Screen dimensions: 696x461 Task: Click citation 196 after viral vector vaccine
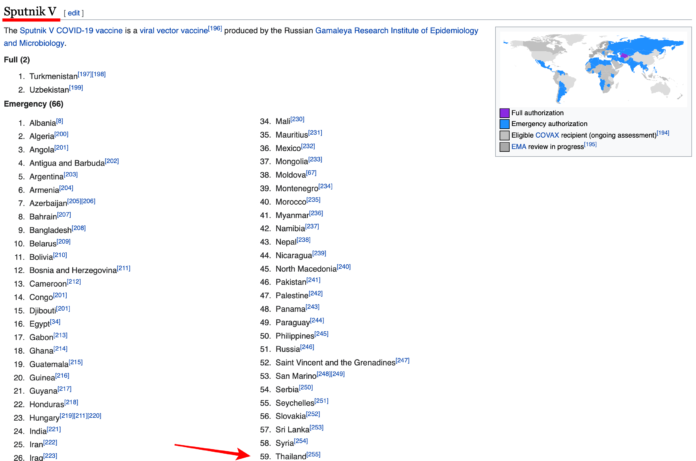pyautogui.click(x=215, y=28)
